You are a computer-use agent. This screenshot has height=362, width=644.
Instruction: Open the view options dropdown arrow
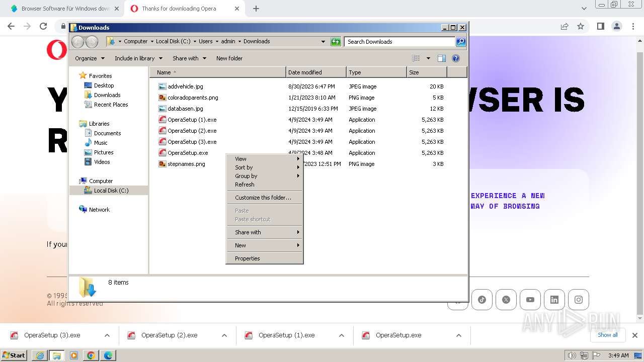click(x=428, y=58)
